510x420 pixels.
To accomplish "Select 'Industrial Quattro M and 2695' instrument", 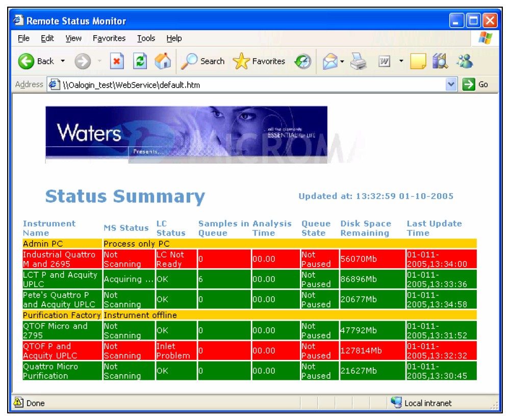I will point(62,259).
